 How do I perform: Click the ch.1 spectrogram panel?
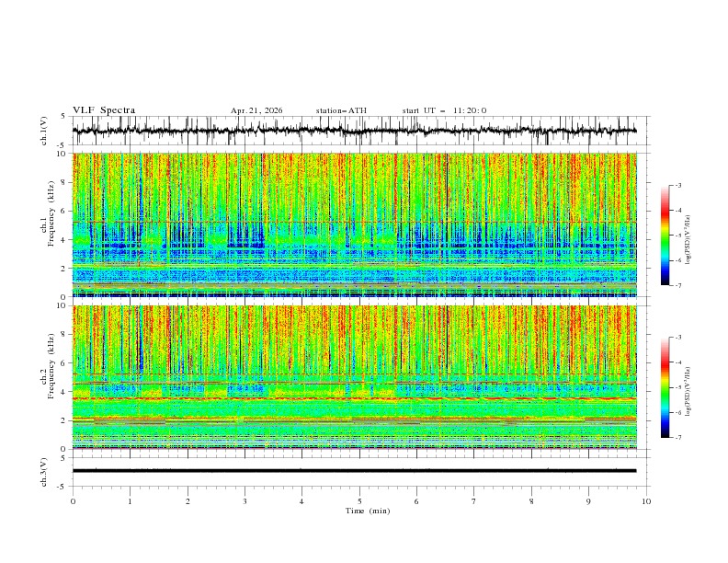[354, 224]
